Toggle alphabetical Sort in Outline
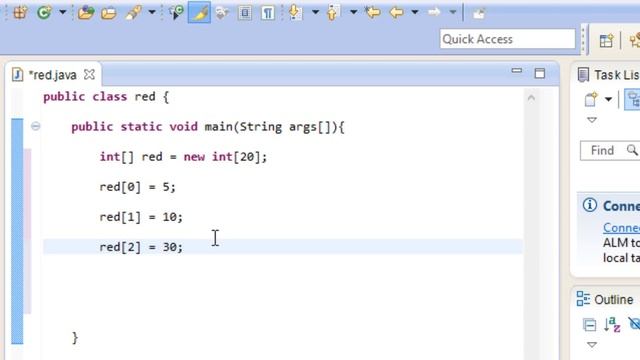 click(612, 324)
